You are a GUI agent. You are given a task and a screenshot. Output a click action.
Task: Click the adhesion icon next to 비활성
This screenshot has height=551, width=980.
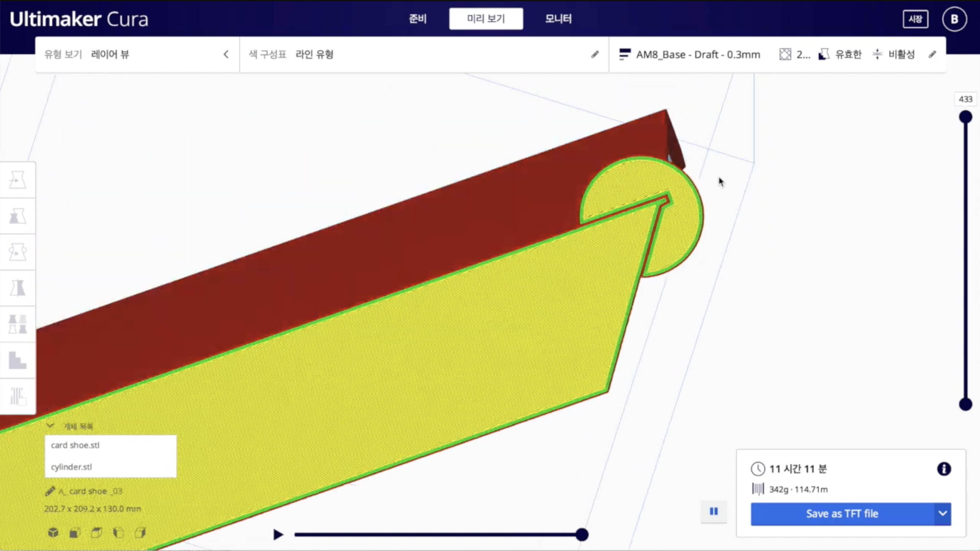[x=877, y=54]
